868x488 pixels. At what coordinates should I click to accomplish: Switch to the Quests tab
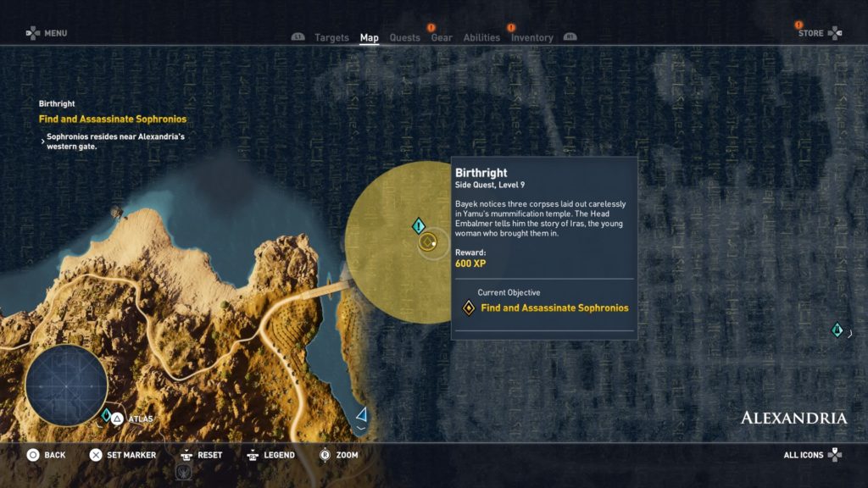click(404, 38)
